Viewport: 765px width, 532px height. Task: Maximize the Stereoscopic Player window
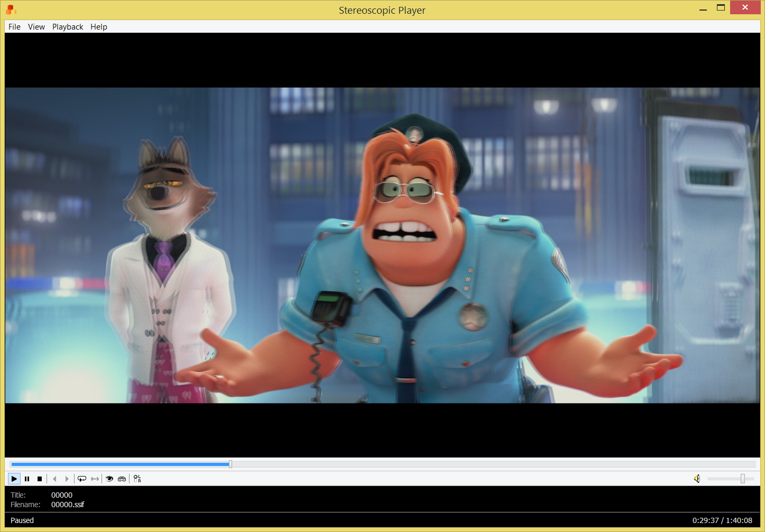pyautogui.click(x=721, y=8)
